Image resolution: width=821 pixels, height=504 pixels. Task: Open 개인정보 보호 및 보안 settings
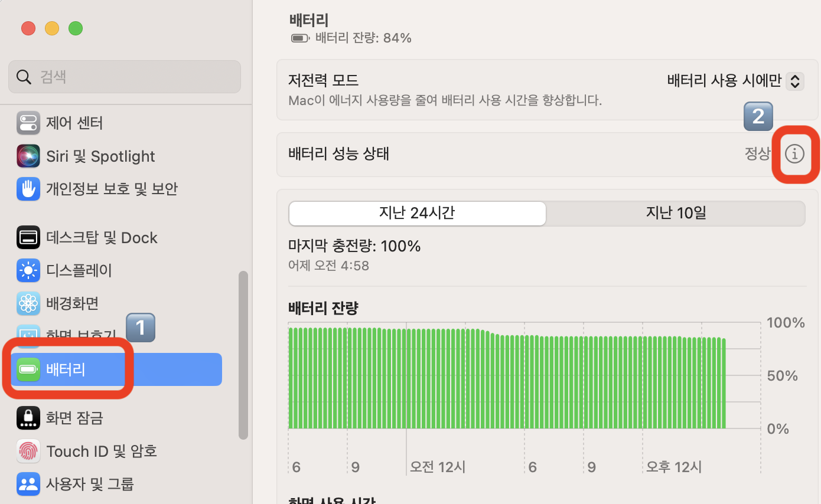point(28,188)
